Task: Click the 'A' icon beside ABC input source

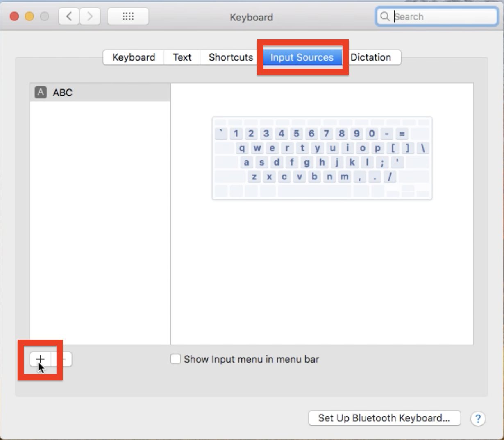Action: tap(40, 93)
